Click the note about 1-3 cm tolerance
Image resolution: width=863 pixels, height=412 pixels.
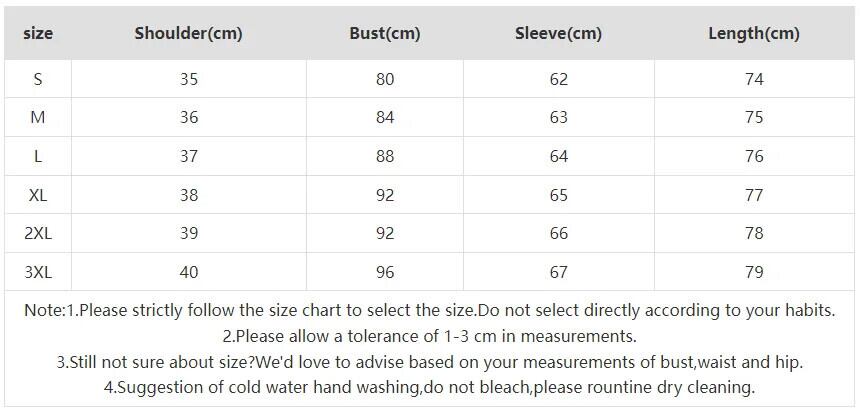[429, 336]
